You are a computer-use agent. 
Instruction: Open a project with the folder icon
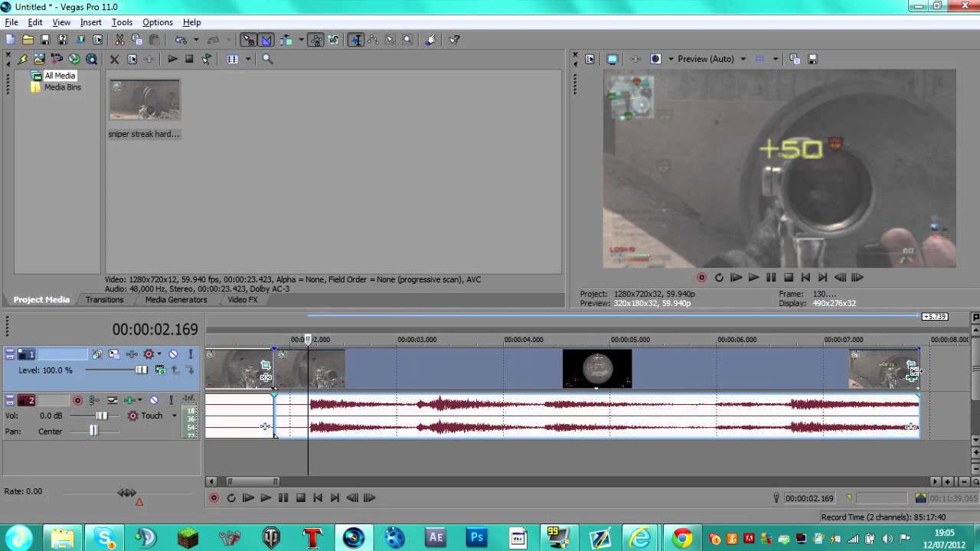tap(28, 40)
